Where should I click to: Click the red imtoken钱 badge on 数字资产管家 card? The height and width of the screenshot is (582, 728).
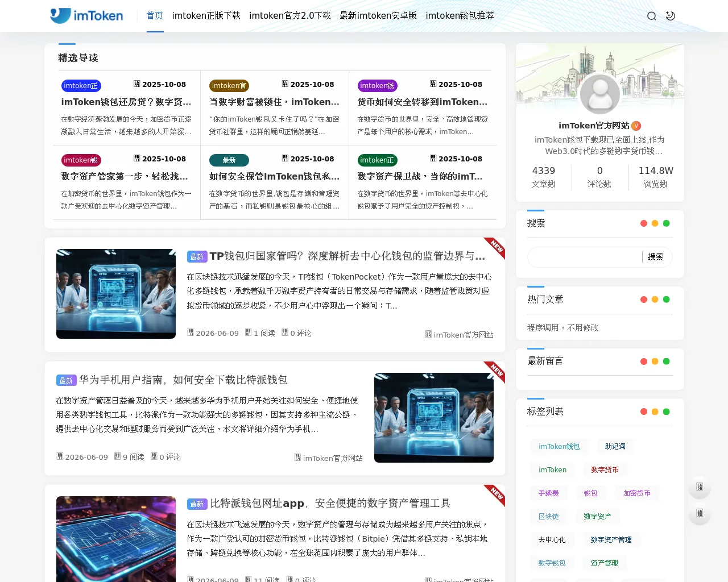pos(81,160)
